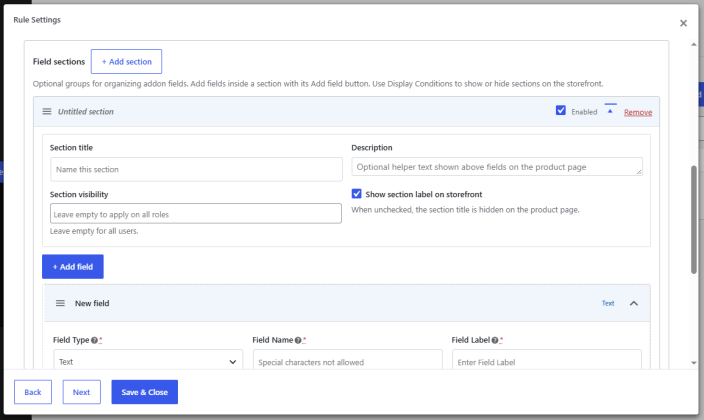Uncheck the Enabled checkbox for the section
704x420 pixels.
(x=560, y=111)
